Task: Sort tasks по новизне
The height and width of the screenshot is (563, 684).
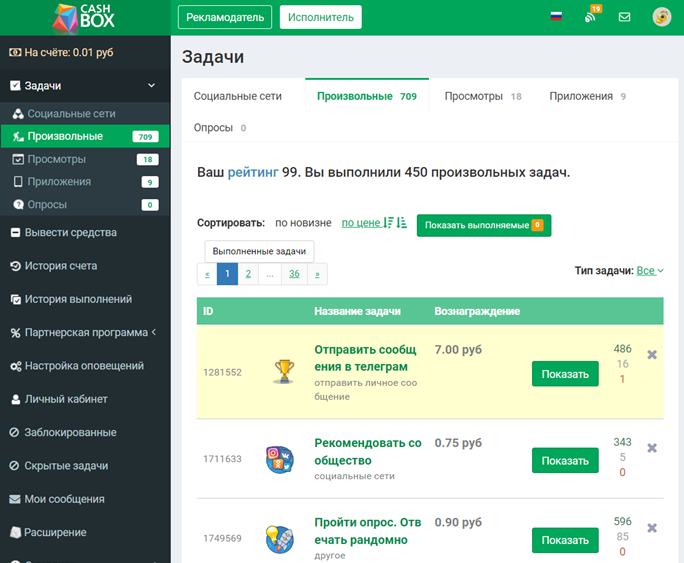Action: pos(303,223)
